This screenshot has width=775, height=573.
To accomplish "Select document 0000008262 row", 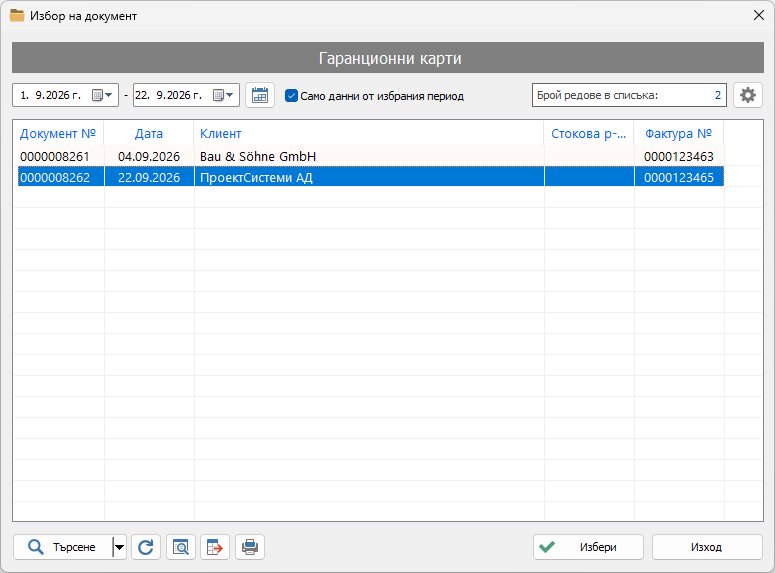I will click(x=371, y=177).
